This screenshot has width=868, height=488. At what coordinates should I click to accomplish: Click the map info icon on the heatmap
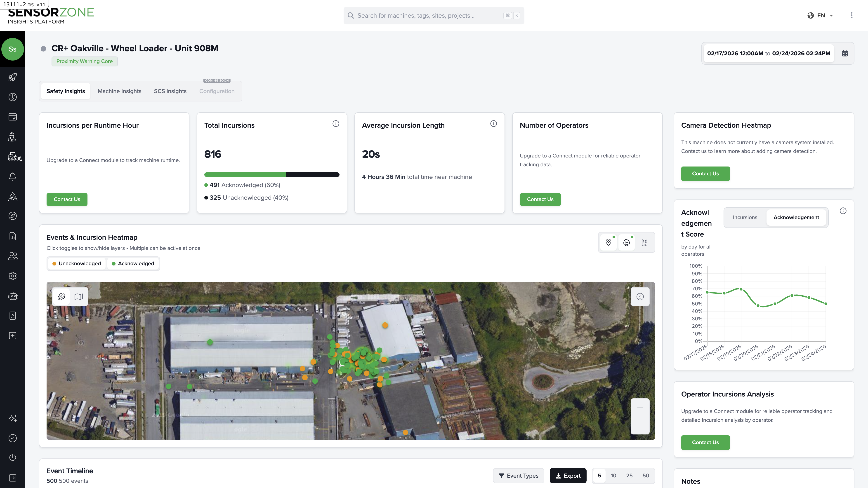coord(640,297)
